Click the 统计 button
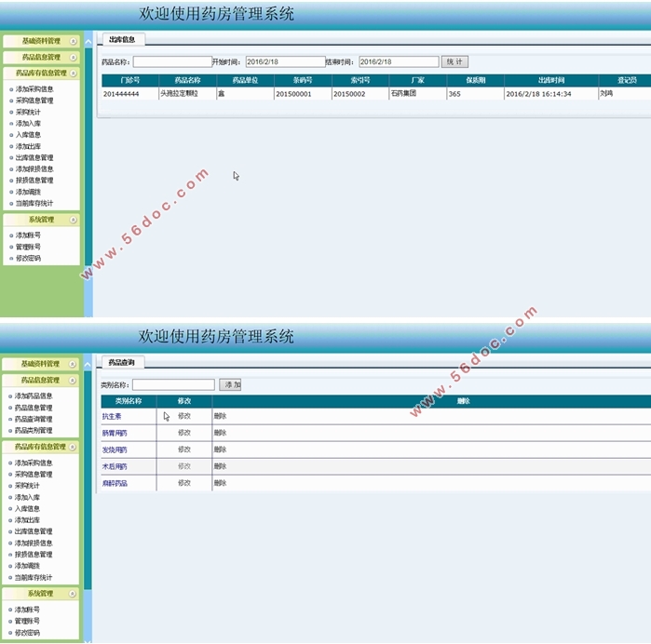The width and height of the screenshot is (651, 644). (x=454, y=61)
